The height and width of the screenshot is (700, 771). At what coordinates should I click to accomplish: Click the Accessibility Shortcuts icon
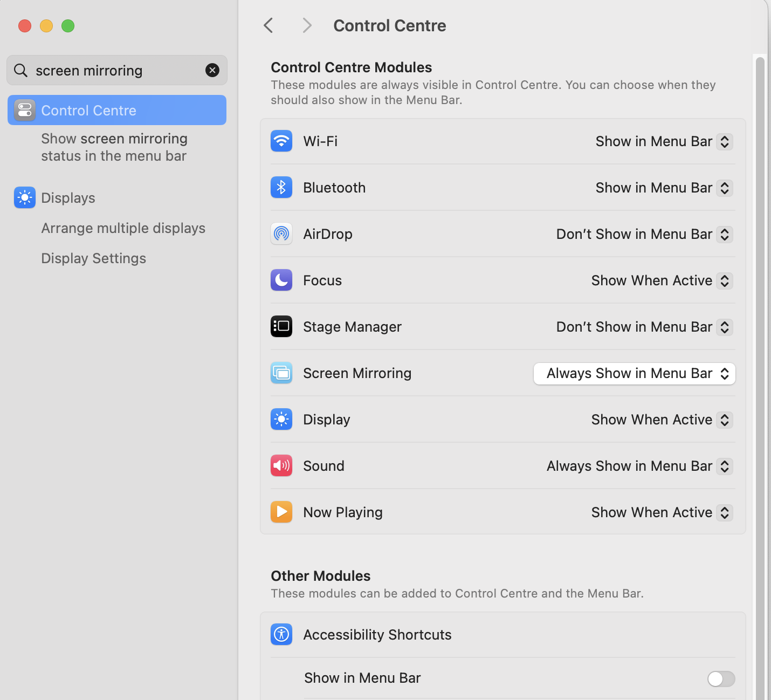point(281,635)
